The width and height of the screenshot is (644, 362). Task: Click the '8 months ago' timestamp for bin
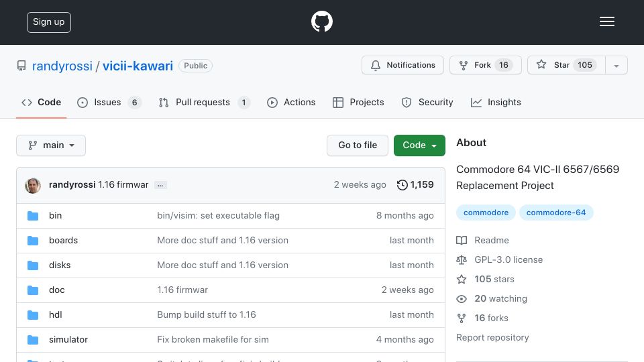pyautogui.click(x=405, y=215)
